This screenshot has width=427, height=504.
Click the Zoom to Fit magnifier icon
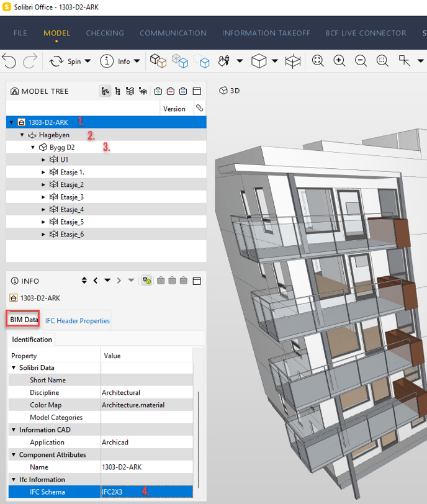tap(318, 60)
